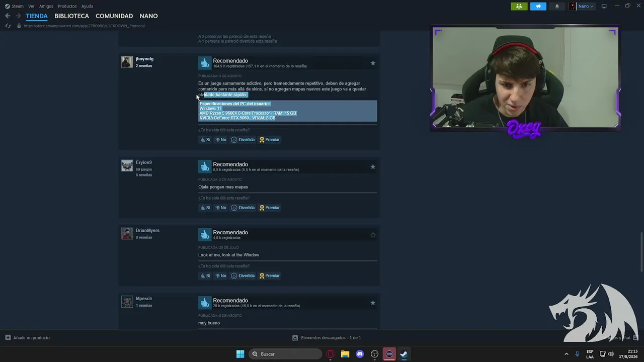Screen dimensions: 644x362
Task: Vote Sí on BrianMyers's review
Action: [205, 276]
